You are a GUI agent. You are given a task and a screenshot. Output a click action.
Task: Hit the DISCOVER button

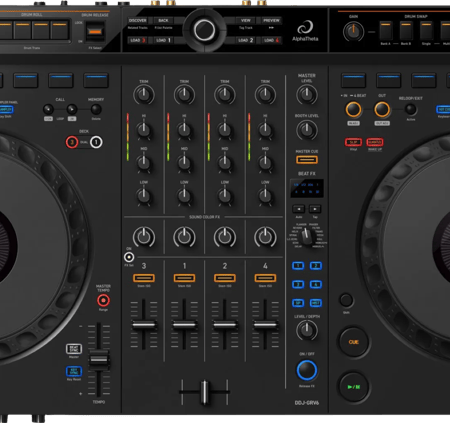pyautogui.click(x=138, y=20)
